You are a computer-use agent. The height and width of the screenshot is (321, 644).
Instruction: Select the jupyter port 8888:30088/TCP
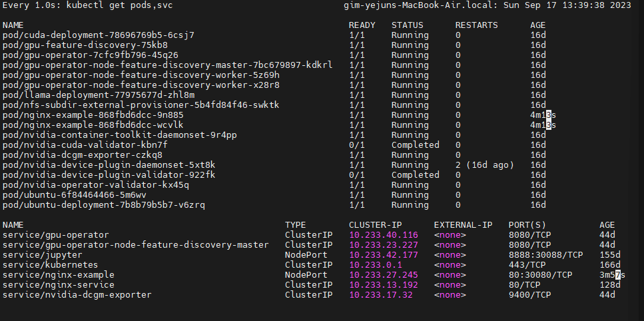[x=545, y=254]
